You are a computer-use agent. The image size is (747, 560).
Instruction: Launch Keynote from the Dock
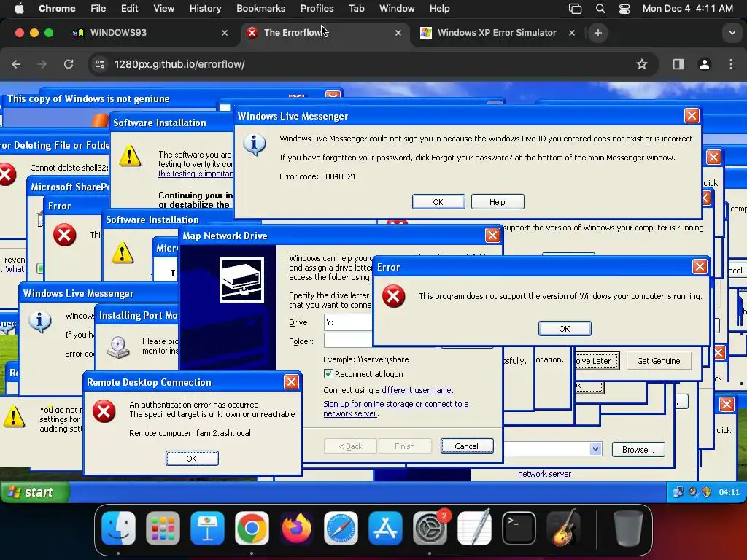coord(207,528)
